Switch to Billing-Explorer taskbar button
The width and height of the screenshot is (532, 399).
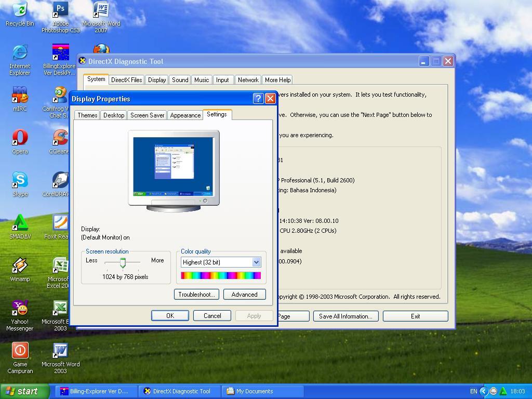(x=95, y=391)
